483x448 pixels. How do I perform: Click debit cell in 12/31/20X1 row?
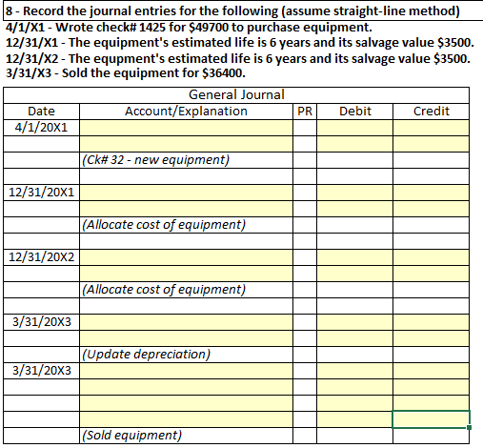tap(354, 193)
